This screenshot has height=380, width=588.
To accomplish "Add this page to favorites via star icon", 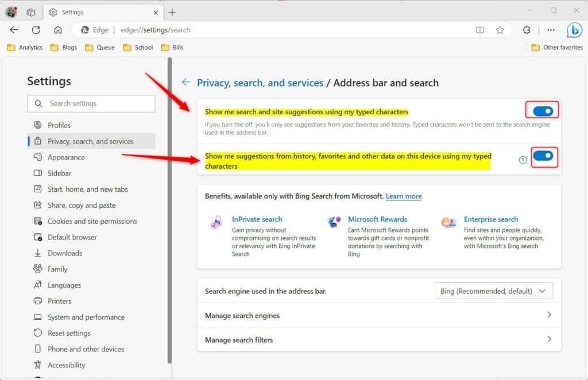I will (500, 30).
